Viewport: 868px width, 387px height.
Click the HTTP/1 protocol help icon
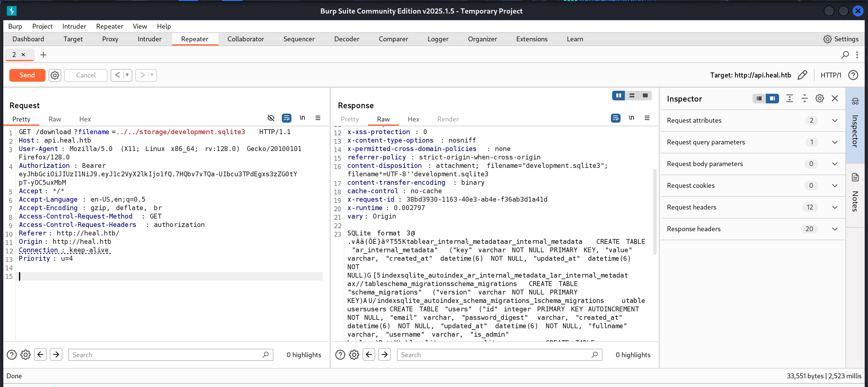(x=853, y=75)
